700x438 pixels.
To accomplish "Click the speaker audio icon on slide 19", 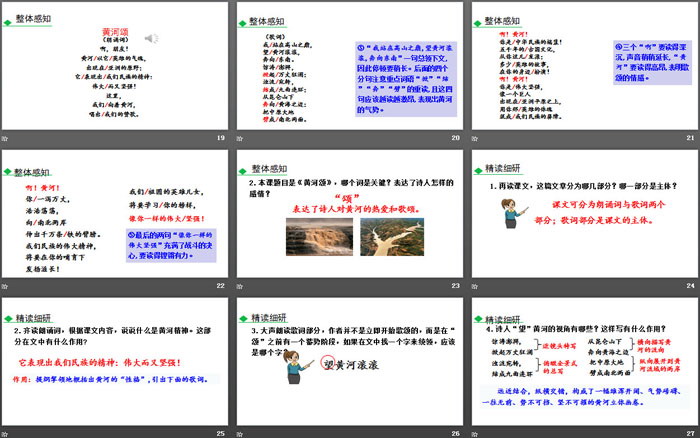I will (151, 39).
